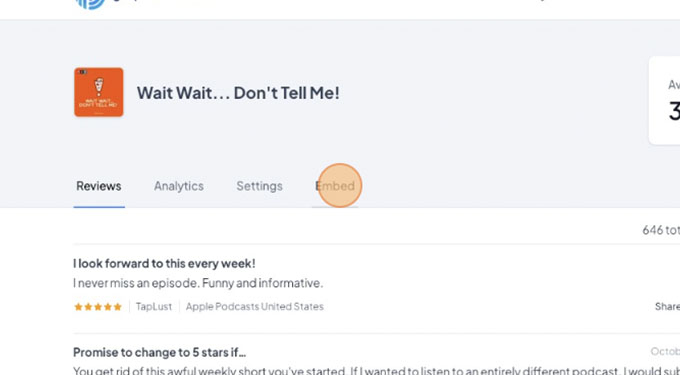Click the "Wait Wait… Don't Tell Me!" title
Image resolution: width=680 pixels, height=375 pixels.
coord(238,93)
